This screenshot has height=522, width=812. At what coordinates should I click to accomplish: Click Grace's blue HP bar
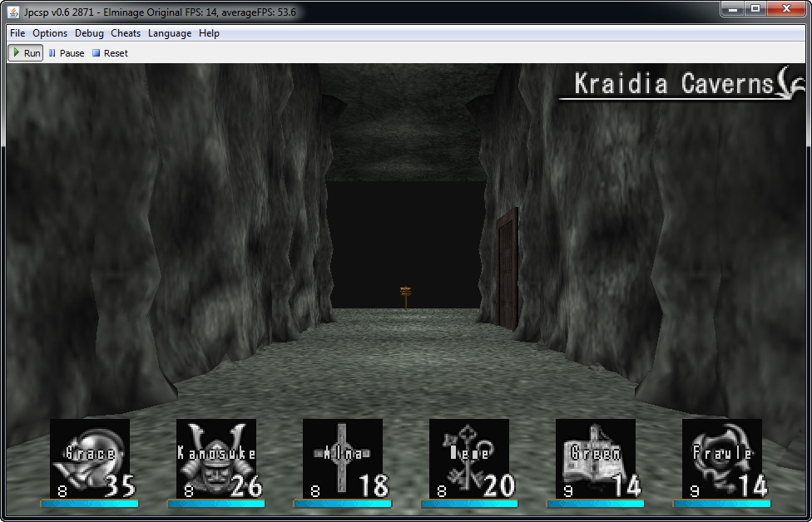90,504
